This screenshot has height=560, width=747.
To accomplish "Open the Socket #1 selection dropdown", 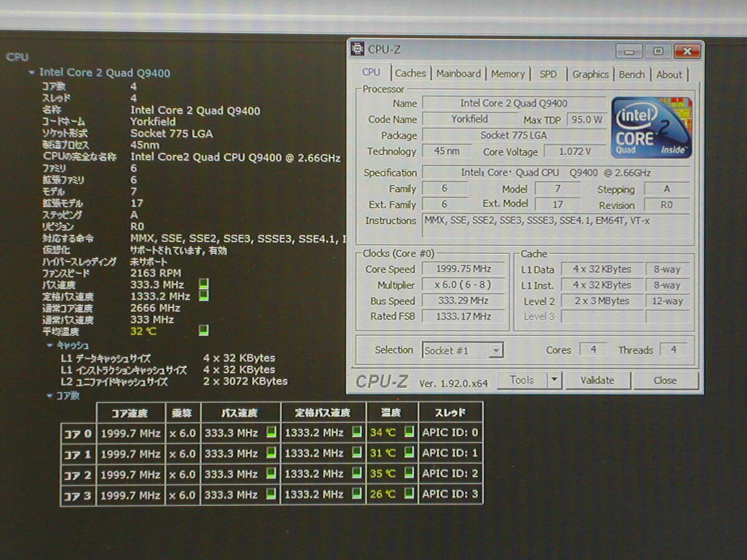I will tap(496, 351).
